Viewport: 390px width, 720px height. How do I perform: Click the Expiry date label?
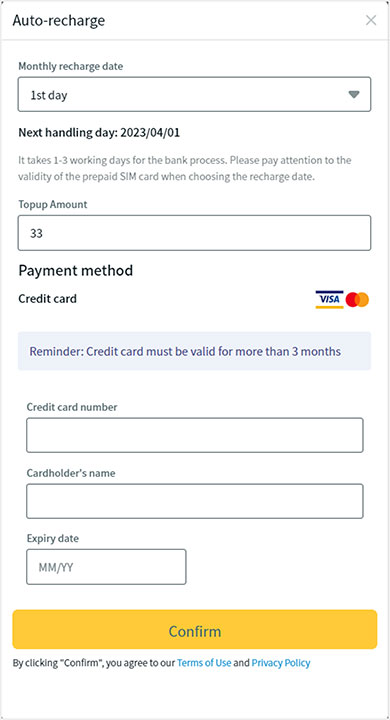(x=52, y=538)
